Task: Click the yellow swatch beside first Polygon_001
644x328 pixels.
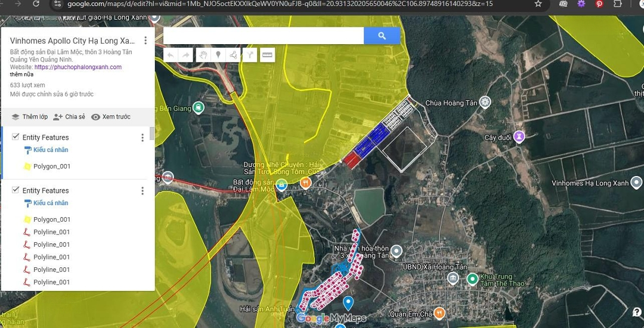Action: click(27, 166)
